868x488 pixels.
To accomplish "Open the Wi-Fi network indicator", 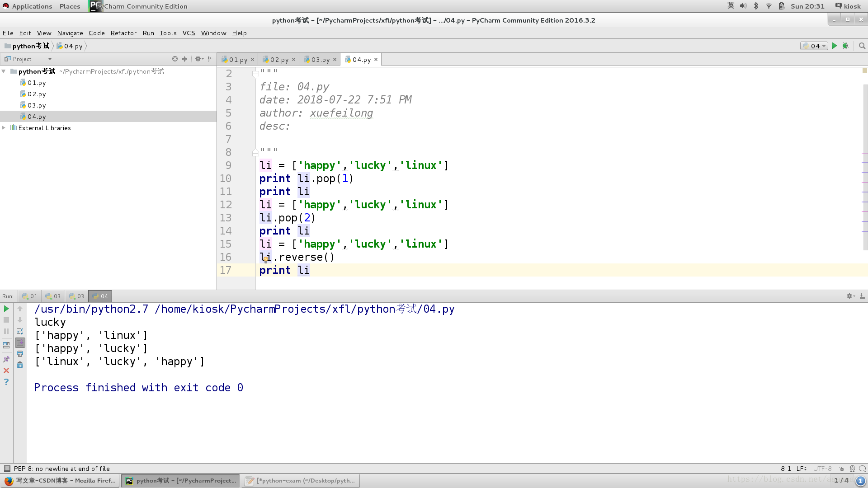I will pyautogui.click(x=769, y=6).
